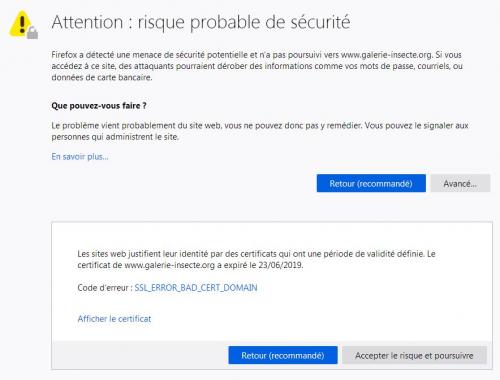500x380 pixels.
Task: Click the Les sites web justifient paragraph
Action: coord(256,259)
